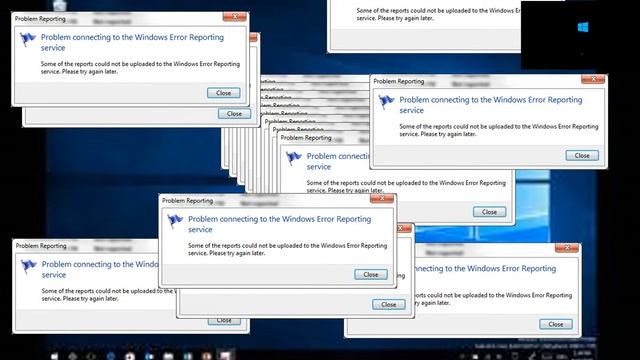Click the flag icon beside the 'Problem connecting to the Windo' heading
The image size is (640, 360).
pyautogui.click(x=29, y=267)
